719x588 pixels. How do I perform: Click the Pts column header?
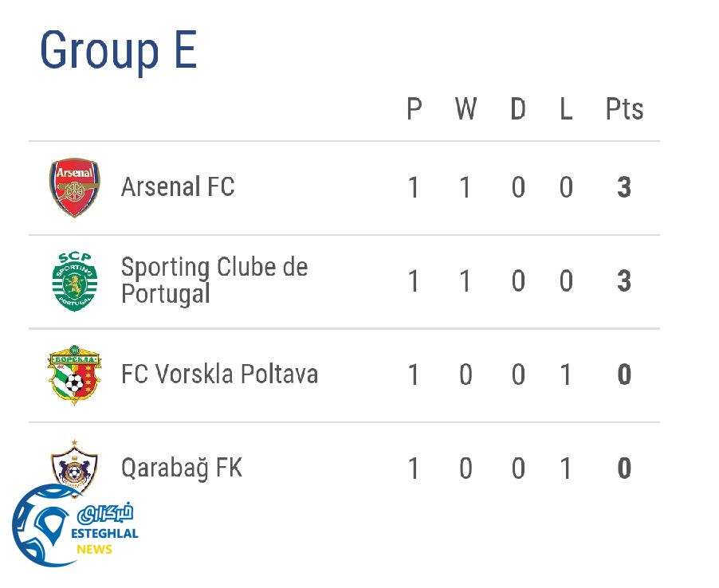click(x=624, y=110)
